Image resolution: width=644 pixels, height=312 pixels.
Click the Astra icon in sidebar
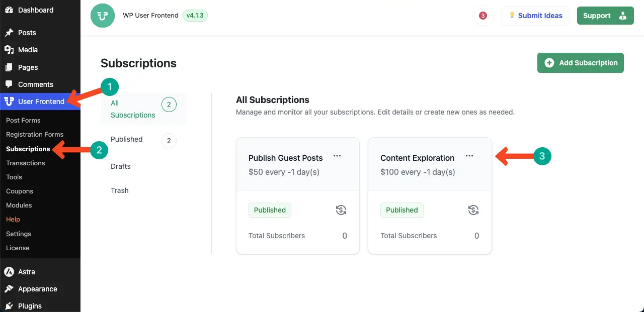tap(9, 272)
